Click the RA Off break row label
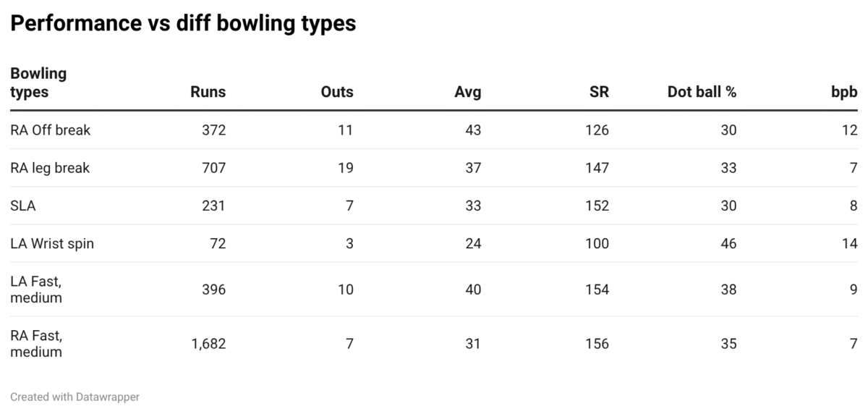This screenshot has height=414, width=868. [x=51, y=130]
